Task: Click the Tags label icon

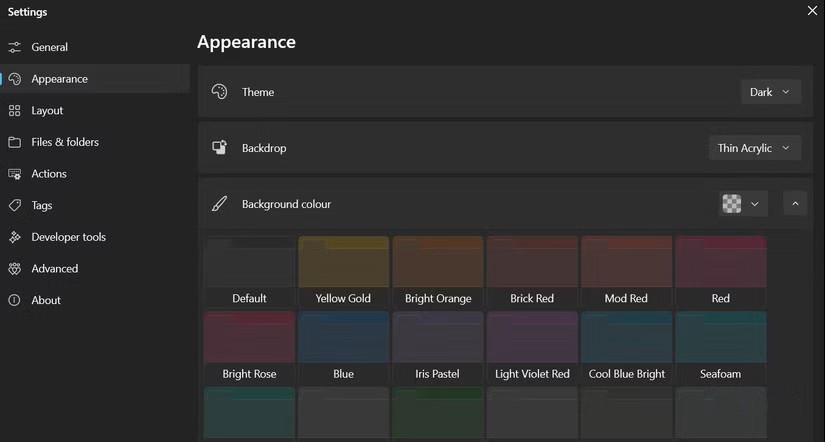Action: [14, 205]
